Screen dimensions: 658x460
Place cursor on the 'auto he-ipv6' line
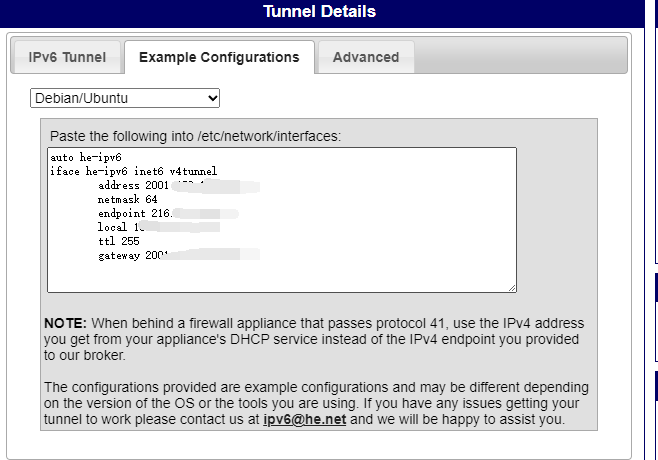pos(86,157)
